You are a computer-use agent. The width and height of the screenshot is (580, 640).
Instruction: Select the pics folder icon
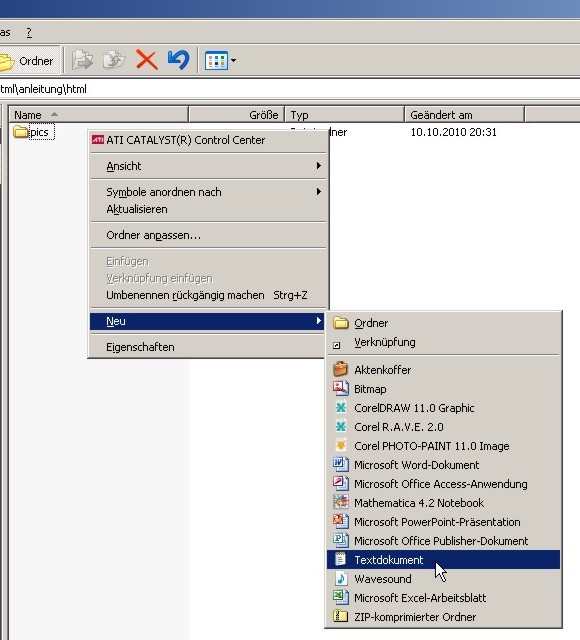click(x=20, y=132)
